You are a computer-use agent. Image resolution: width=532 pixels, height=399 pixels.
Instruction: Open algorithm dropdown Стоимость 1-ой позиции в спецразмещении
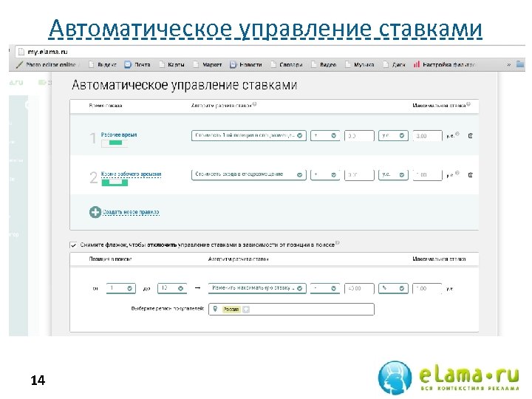point(249,135)
